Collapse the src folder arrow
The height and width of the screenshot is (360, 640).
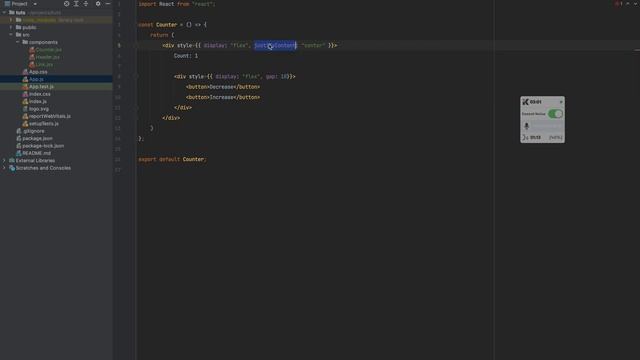pos(11,35)
